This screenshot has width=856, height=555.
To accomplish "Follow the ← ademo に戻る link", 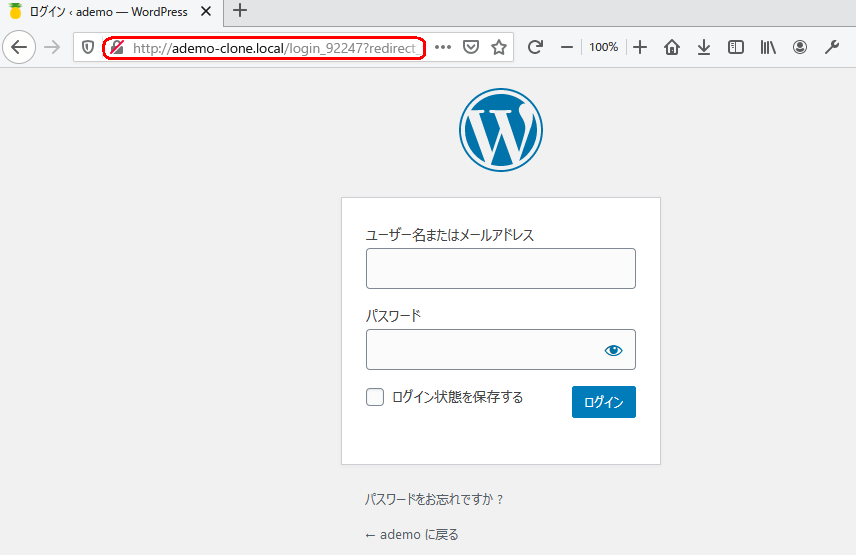I will click(x=412, y=535).
